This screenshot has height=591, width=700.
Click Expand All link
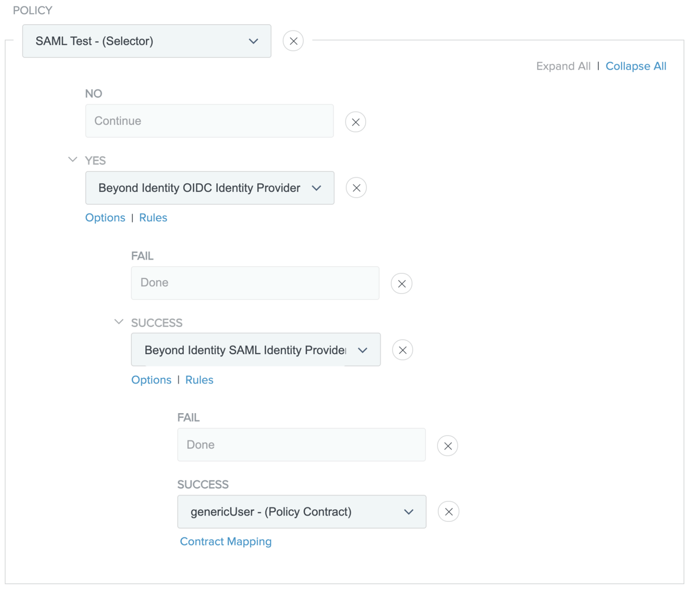coord(563,66)
